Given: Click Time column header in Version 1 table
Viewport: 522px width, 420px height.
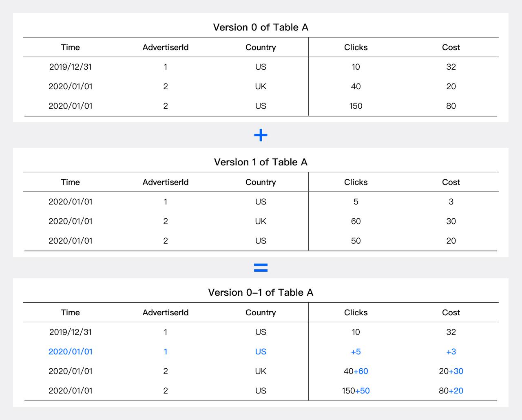Looking at the screenshot, I should click(x=70, y=182).
